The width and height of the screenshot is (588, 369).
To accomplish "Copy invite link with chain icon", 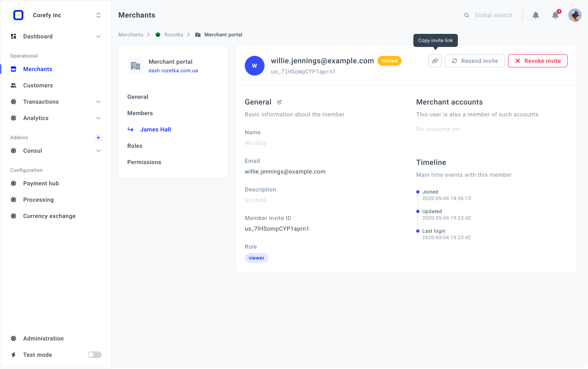I will click(435, 61).
